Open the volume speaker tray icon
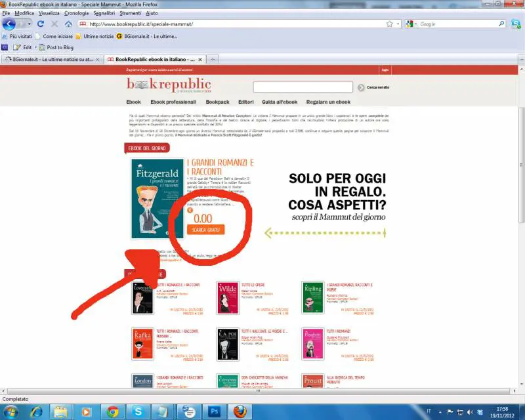This screenshot has width=525, height=420. (470, 412)
